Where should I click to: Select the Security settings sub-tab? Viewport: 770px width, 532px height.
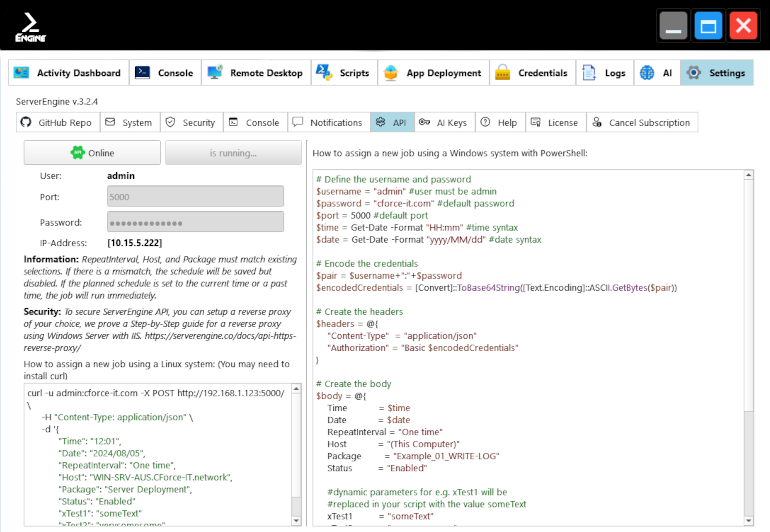point(189,122)
